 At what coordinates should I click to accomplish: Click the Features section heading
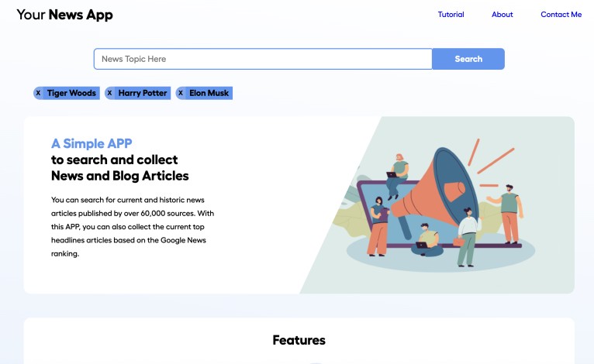pyautogui.click(x=299, y=340)
